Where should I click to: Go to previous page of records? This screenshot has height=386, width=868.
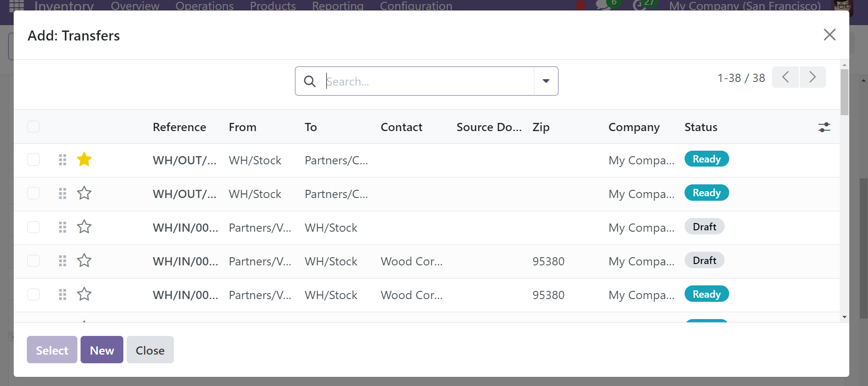point(786,77)
